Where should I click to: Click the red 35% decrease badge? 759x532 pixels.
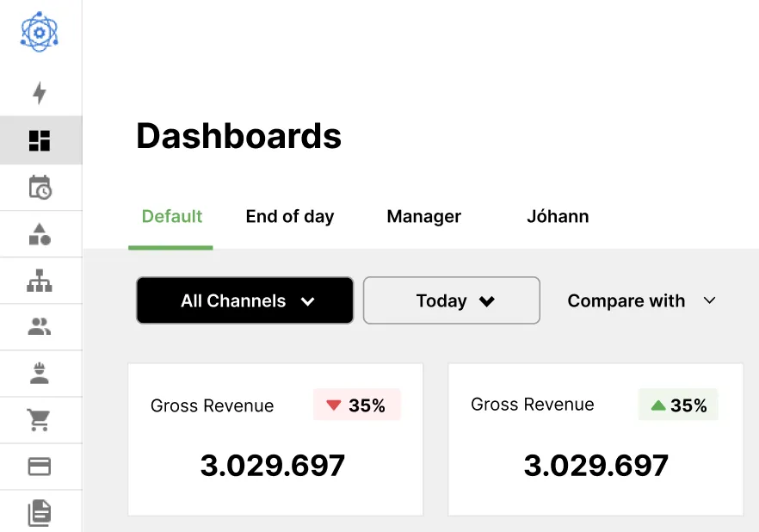[356, 405]
